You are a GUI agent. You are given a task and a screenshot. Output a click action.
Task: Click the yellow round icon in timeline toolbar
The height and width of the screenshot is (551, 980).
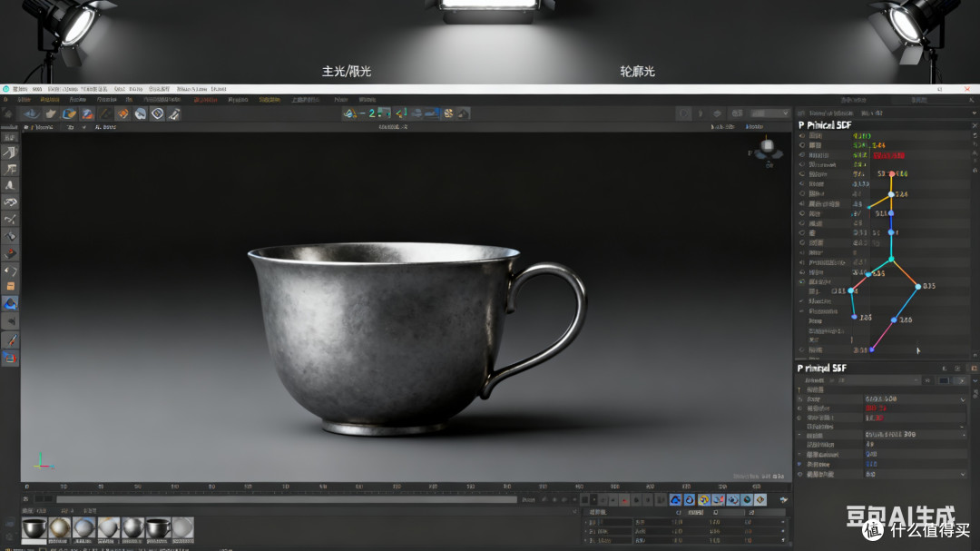tap(704, 500)
